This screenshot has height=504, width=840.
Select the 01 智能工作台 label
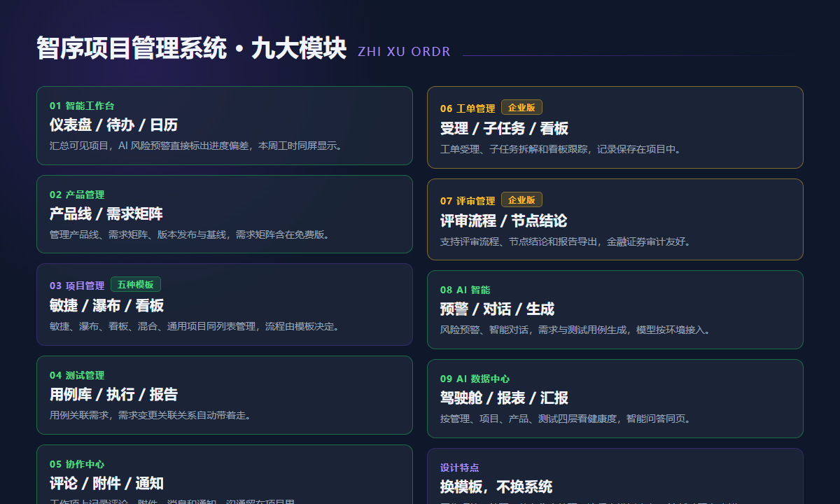82,106
